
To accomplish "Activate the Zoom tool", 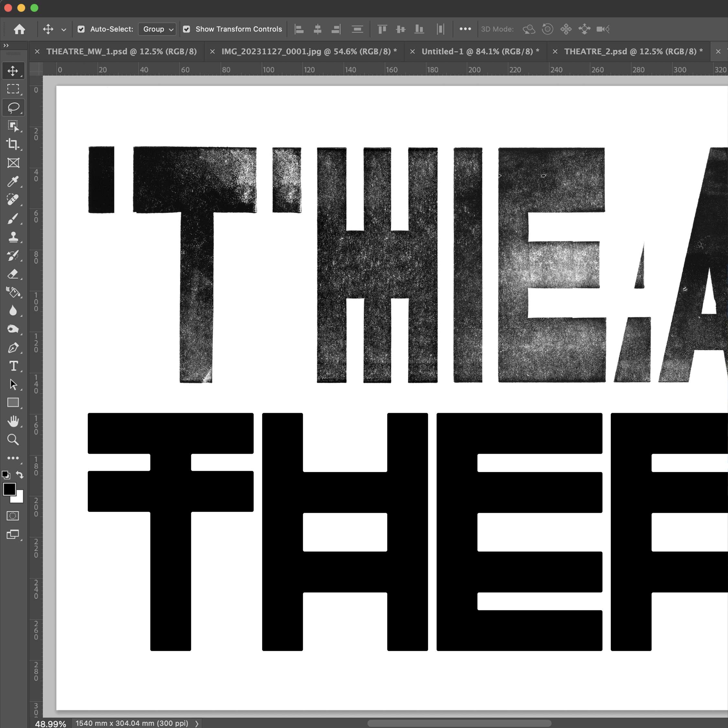I will [14, 440].
